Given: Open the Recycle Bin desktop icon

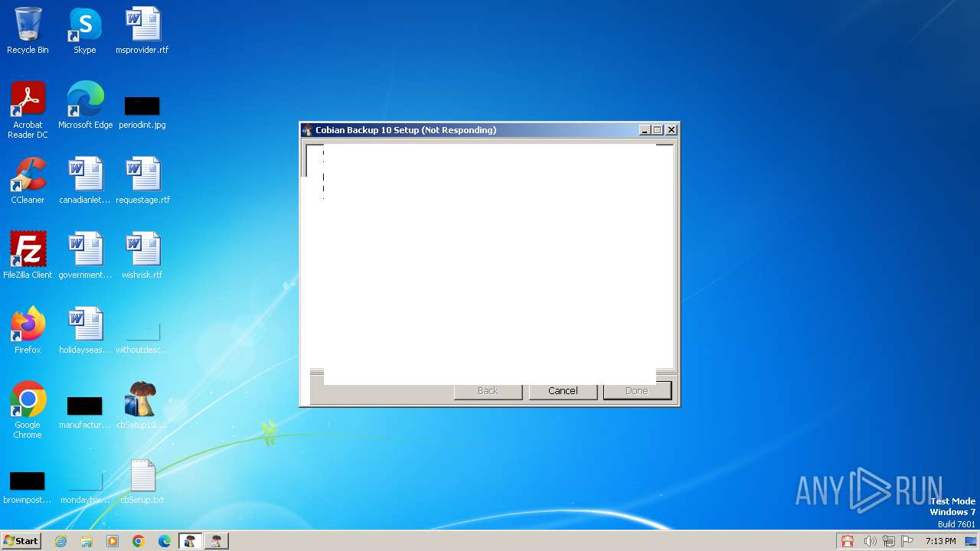Looking at the screenshot, I should pyautogui.click(x=28, y=31).
